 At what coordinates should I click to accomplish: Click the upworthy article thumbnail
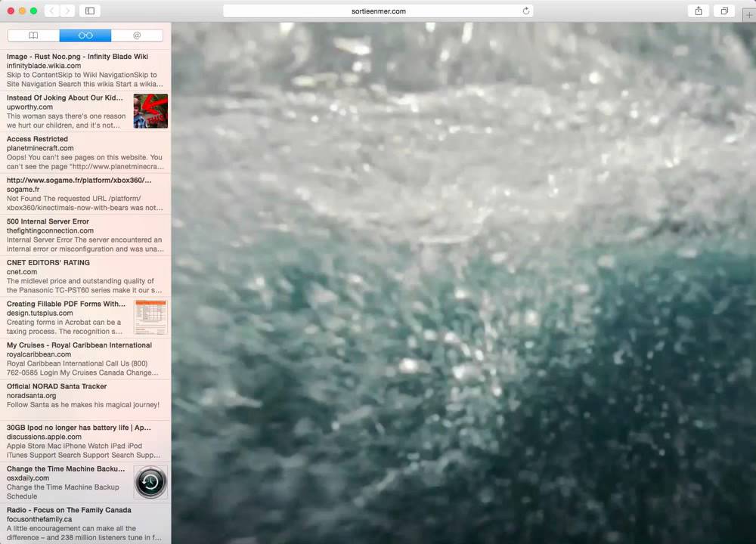pos(150,111)
